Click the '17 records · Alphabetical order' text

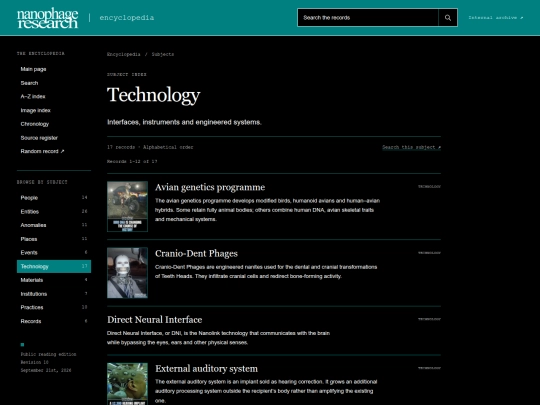point(150,147)
